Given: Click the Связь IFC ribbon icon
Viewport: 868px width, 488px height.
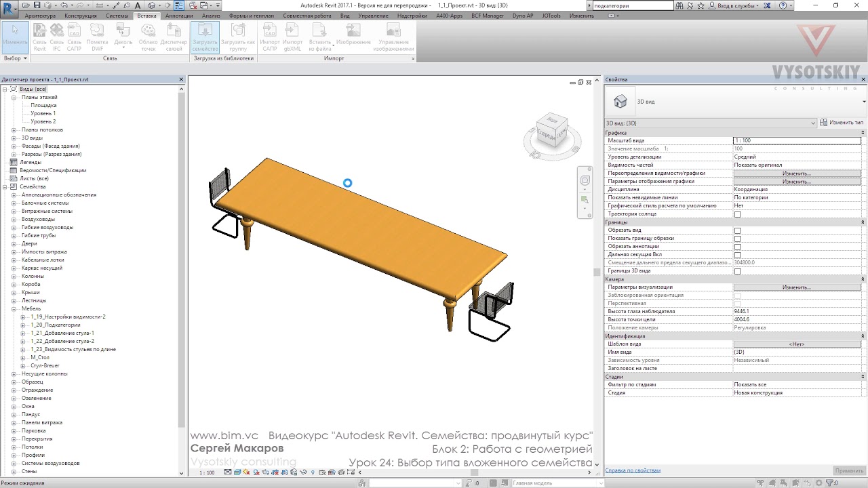Looking at the screenshot, I should (57, 37).
